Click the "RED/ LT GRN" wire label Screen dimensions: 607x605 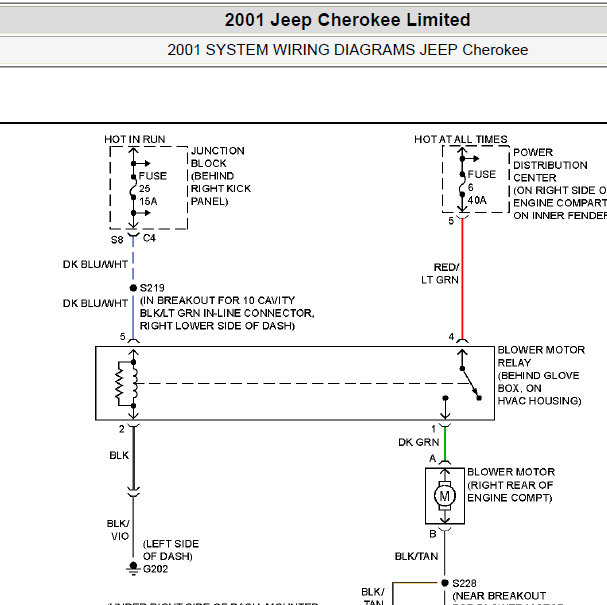pyautogui.click(x=440, y=274)
